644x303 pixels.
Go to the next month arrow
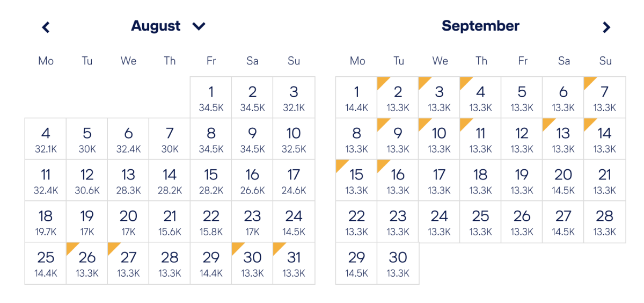point(606,27)
